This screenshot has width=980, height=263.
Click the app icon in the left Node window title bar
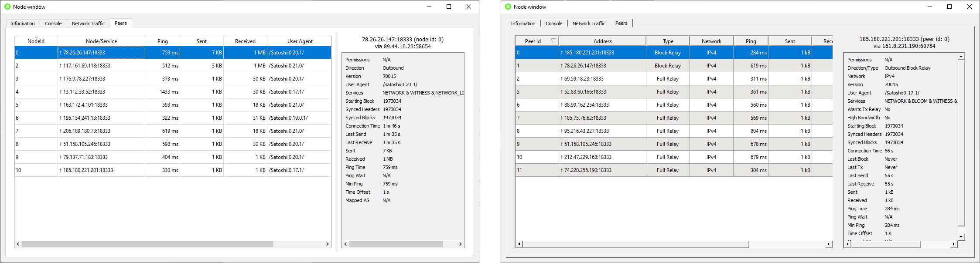(x=7, y=7)
